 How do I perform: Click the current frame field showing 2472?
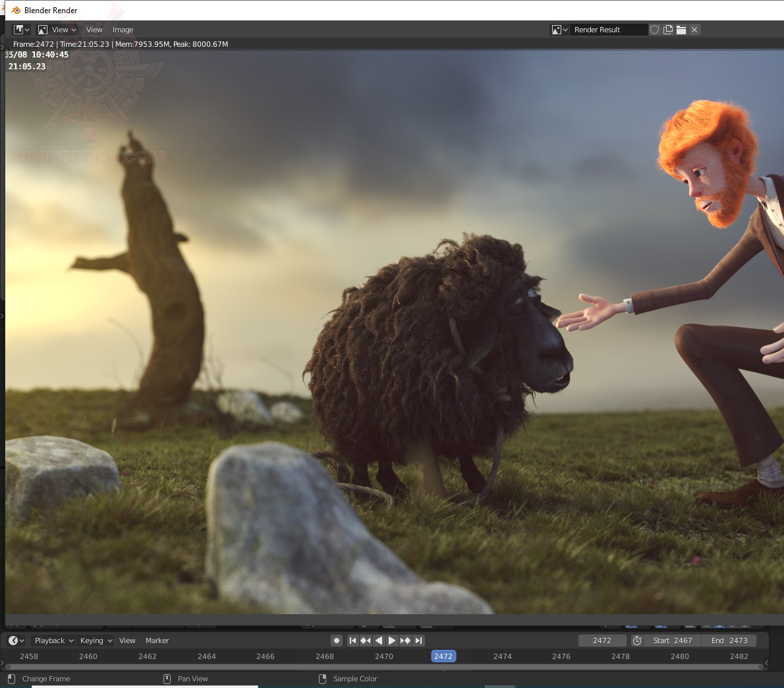pos(602,641)
